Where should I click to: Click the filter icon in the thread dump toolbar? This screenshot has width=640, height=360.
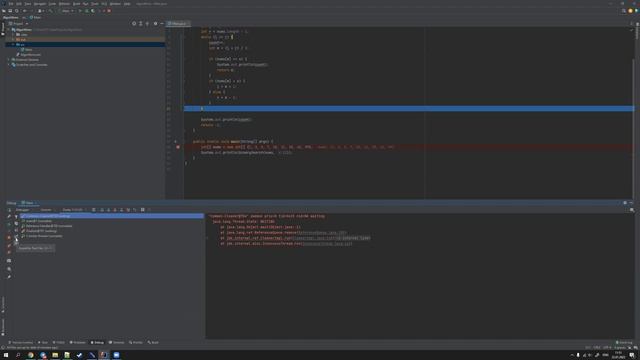[16, 216]
